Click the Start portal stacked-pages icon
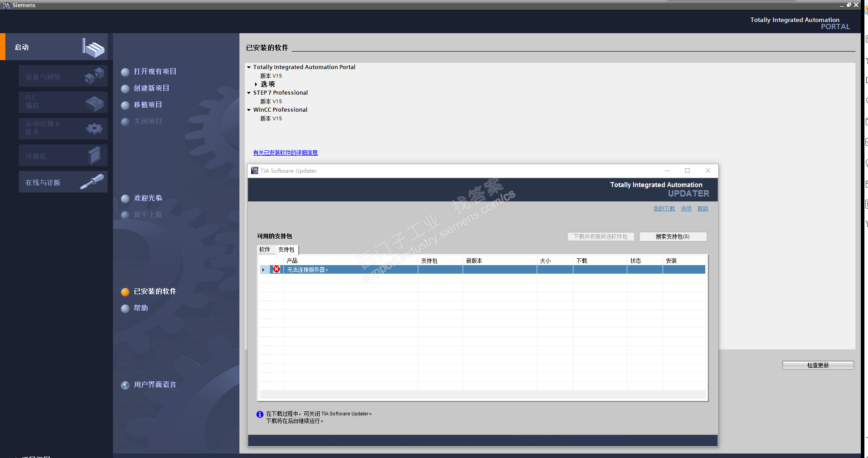The image size is (868, 458). (93, 47)
